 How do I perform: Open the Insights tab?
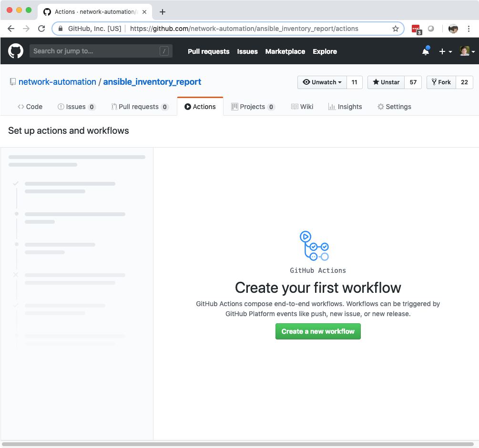click(x=345, y=107)
